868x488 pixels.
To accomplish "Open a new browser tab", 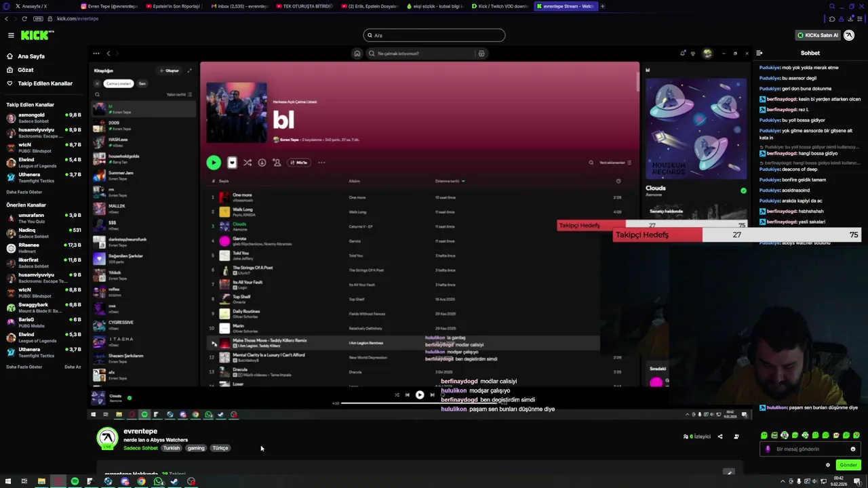I will pos(602,6).
